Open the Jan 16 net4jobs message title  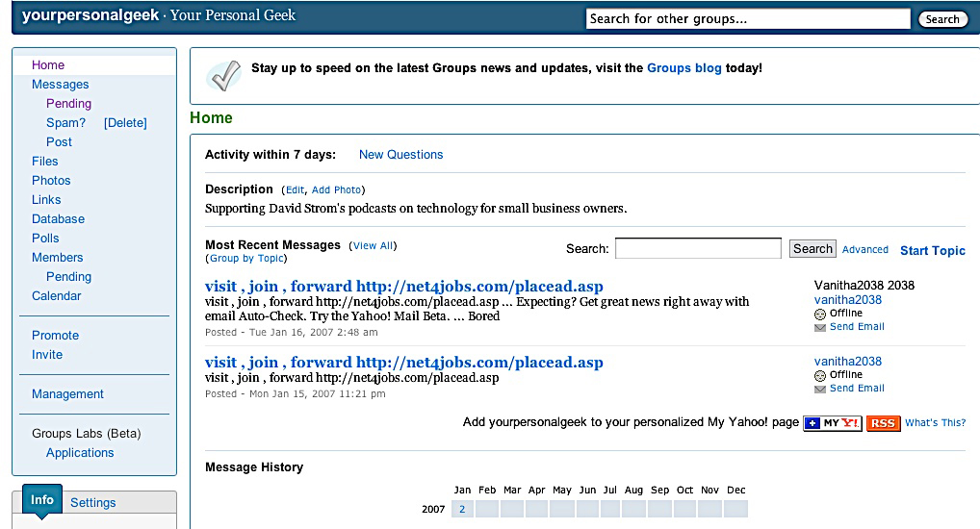(403, 286)
